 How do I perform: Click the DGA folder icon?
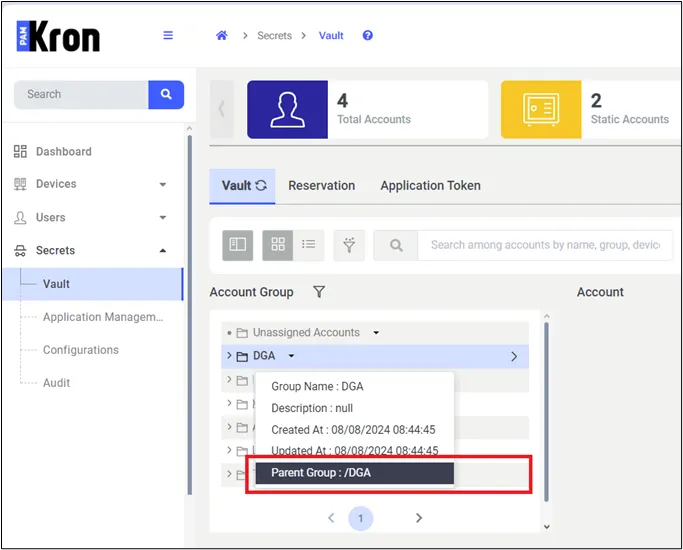[242, 357]
